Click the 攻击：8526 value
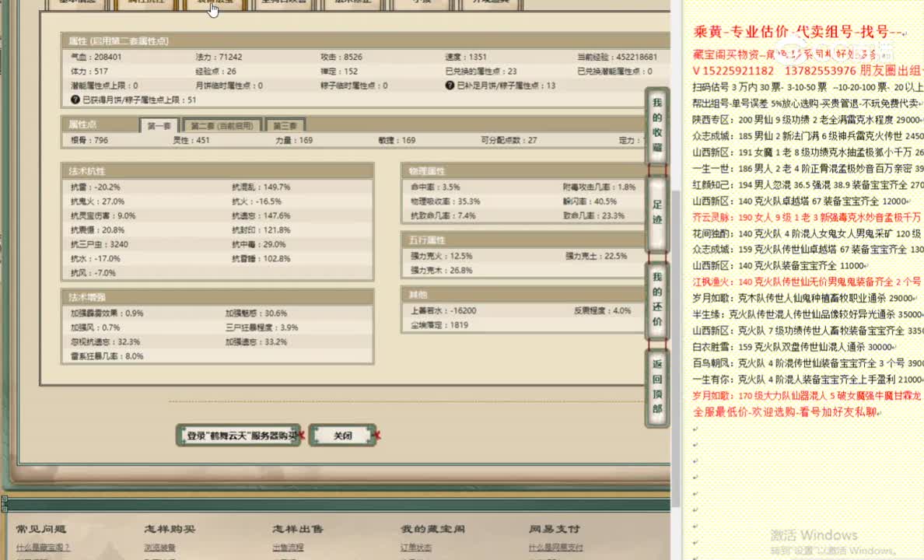 341,58
